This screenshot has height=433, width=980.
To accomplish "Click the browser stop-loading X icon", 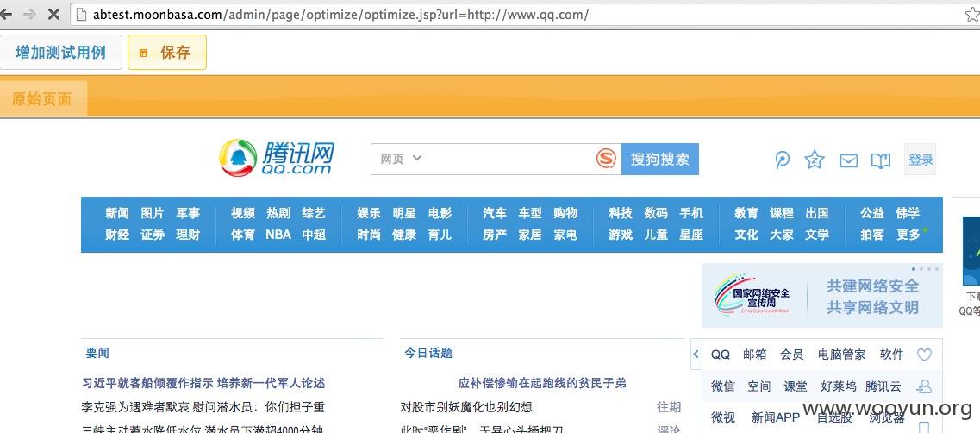I will point(53,14).
